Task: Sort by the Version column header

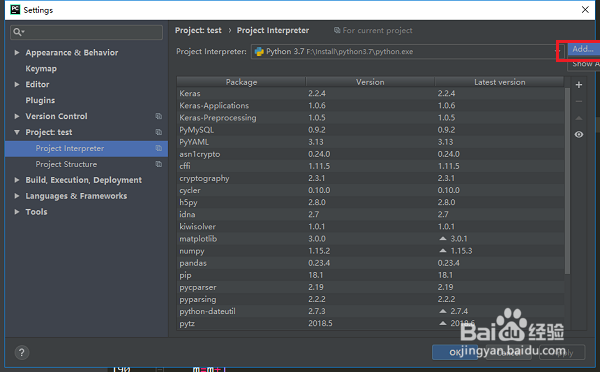Action: [370, 82]
